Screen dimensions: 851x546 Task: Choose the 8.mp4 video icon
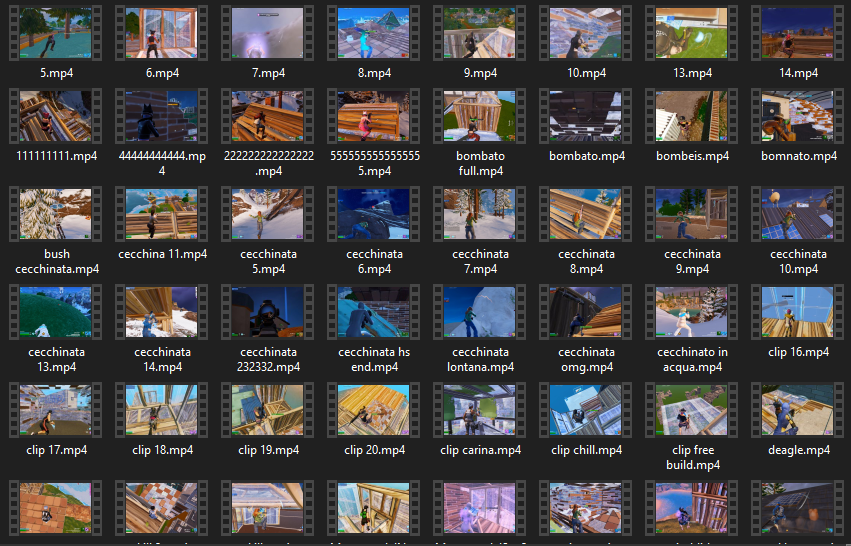pyautogui.click(x=374, y=33)
